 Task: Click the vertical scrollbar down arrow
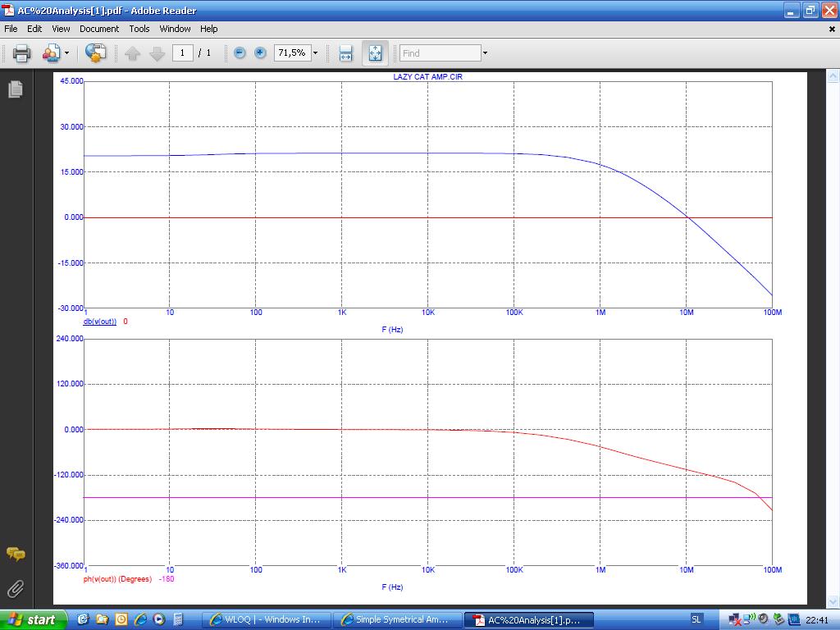(833, 601)
